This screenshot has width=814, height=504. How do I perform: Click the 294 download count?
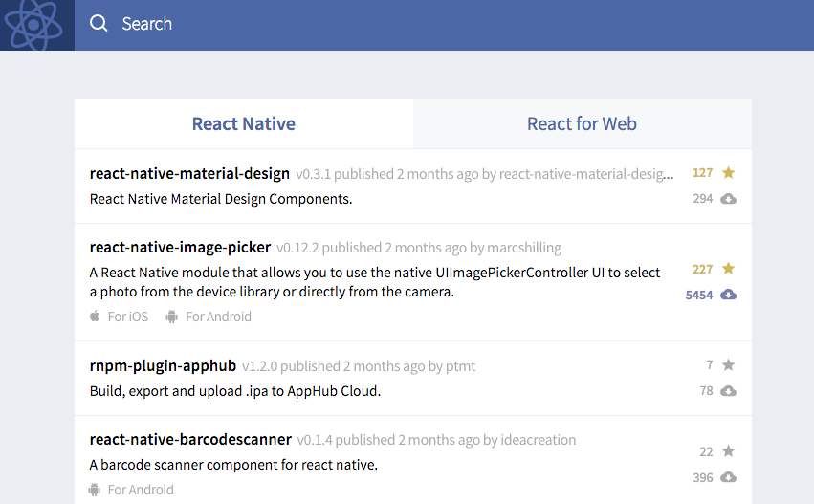[x=702, y=199]
